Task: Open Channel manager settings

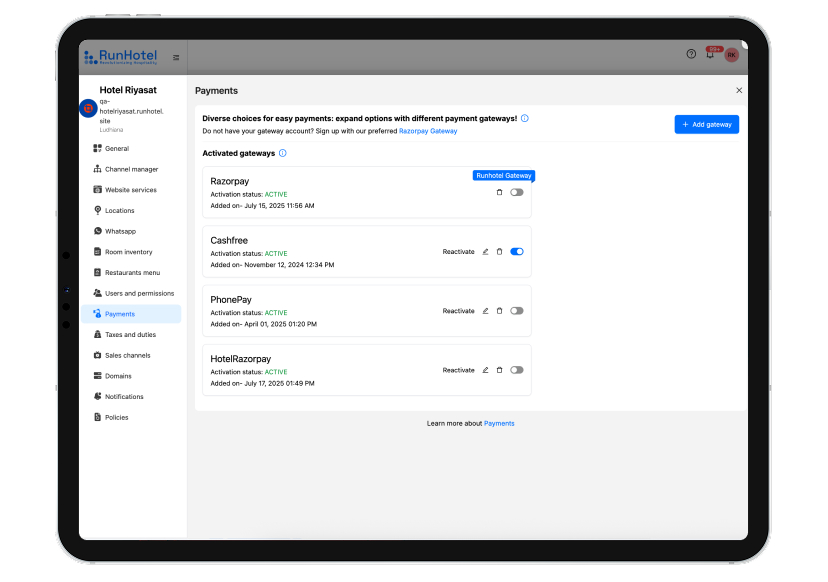Action: click(131, 169)
